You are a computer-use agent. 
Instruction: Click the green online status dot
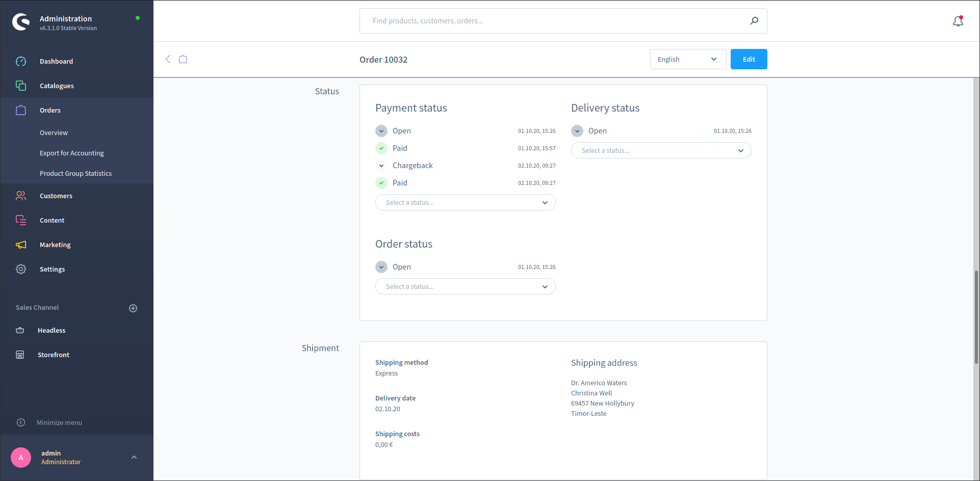click(x=138, y=18)
